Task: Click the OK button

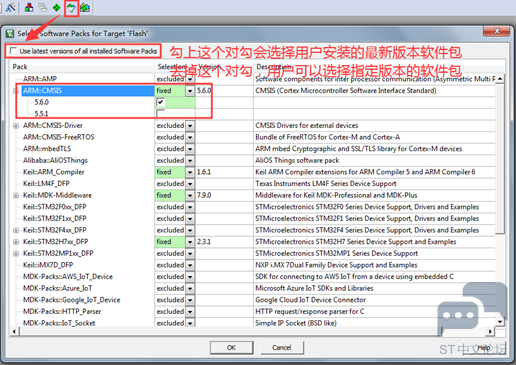Action: tap(231, 348)
